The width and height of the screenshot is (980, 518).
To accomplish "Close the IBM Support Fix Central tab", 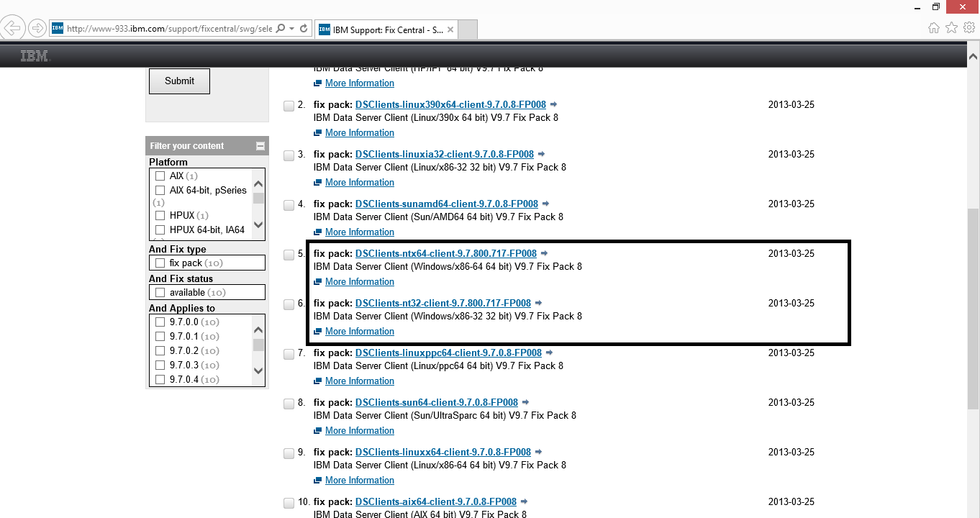I will (450, 29).
